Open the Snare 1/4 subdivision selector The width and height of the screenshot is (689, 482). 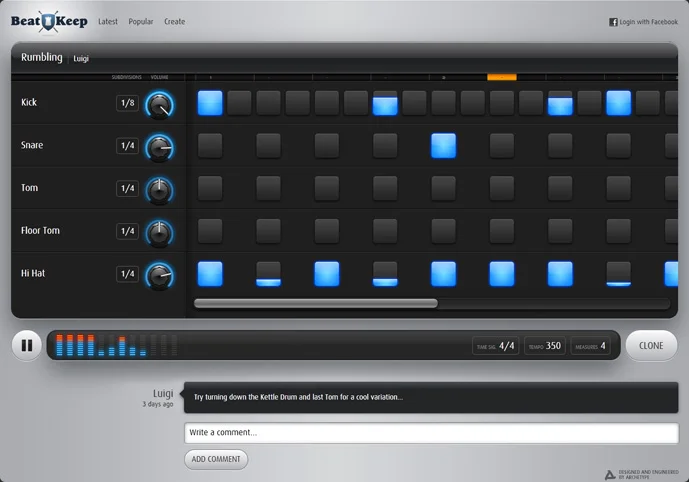point(127,145)
